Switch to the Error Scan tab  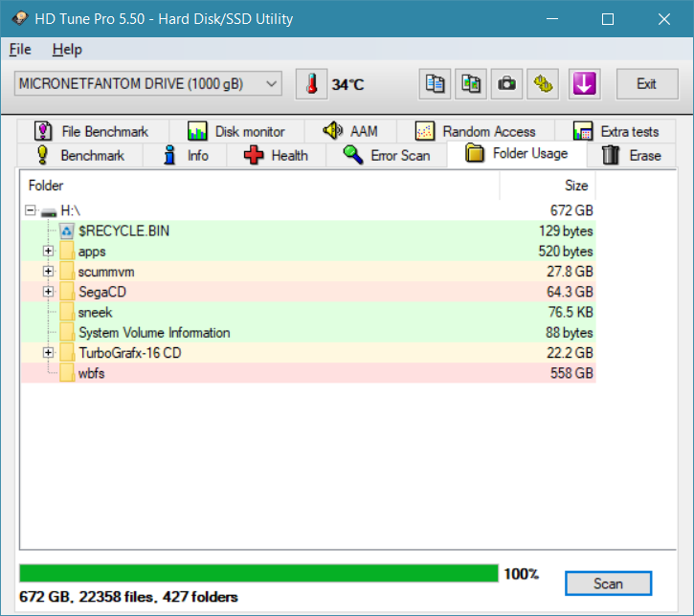pyautogui.click(x=387, y=155)
